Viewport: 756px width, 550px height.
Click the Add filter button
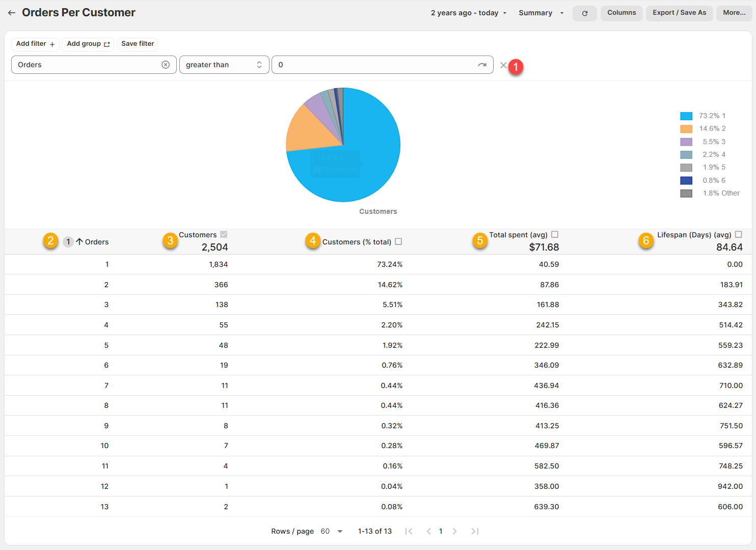(x=35, y=44)
